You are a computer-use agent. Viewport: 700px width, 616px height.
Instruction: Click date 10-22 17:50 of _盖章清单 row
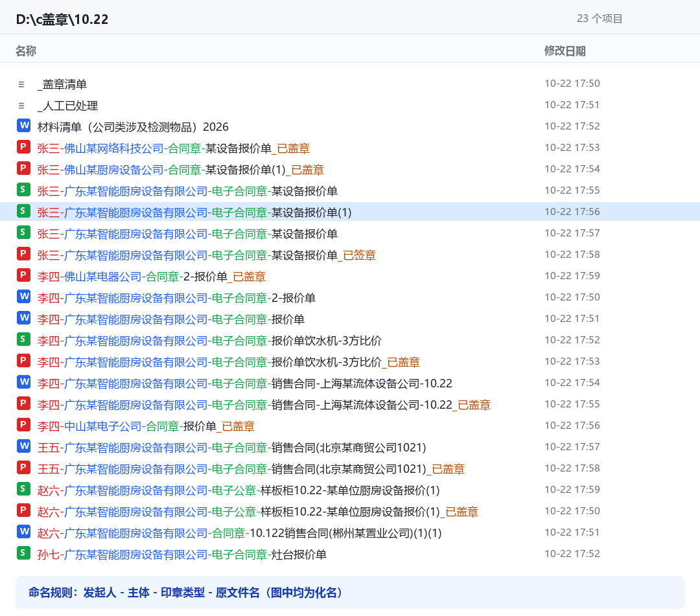click(572, 84)
